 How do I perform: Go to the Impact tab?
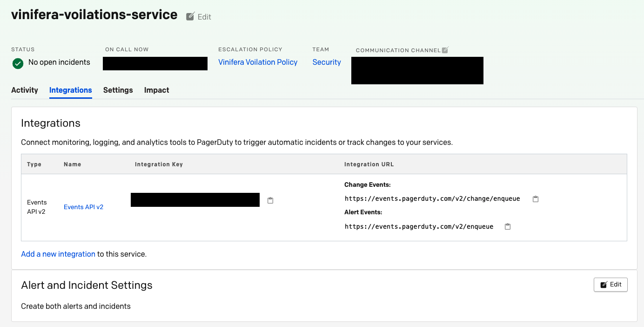157,90
